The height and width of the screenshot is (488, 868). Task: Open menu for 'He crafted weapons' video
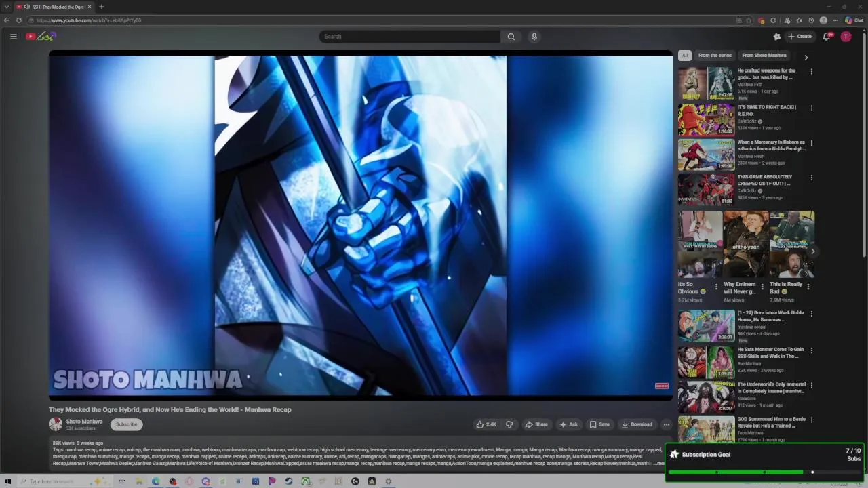(x=811, y=71)
